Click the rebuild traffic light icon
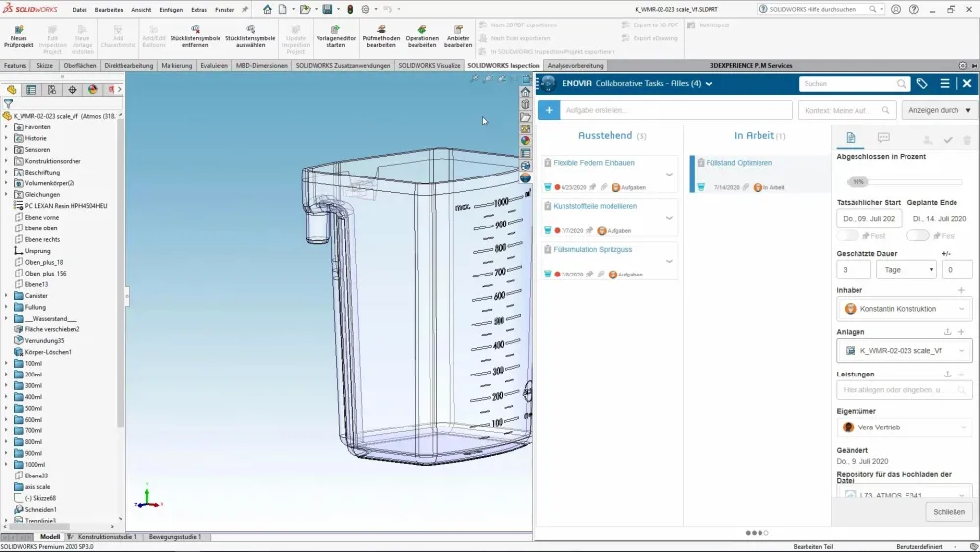Viewport: 980px width, 552px height. pyautogui.click(x=350, y=10)
